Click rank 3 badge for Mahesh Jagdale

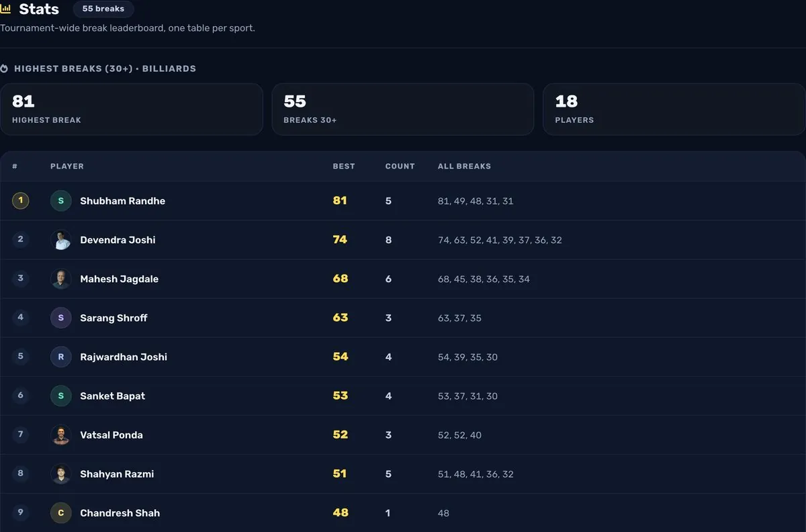pos(20,278)
